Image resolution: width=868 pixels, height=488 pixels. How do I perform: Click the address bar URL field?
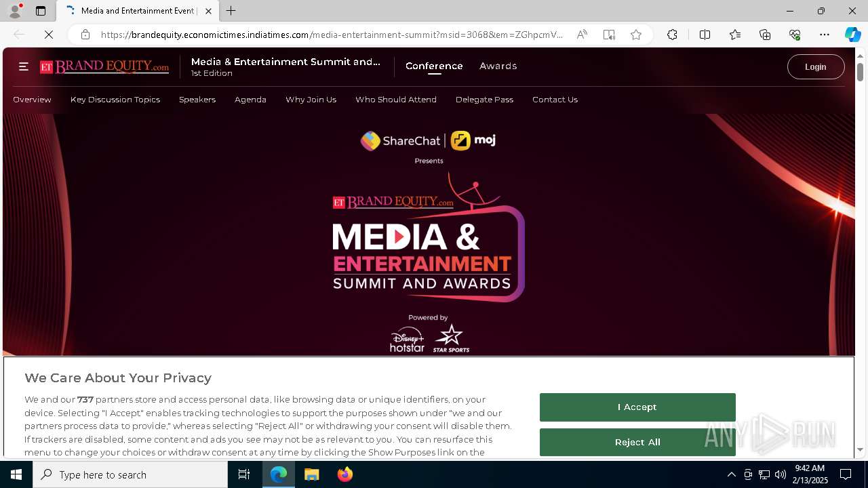point(332,35)
